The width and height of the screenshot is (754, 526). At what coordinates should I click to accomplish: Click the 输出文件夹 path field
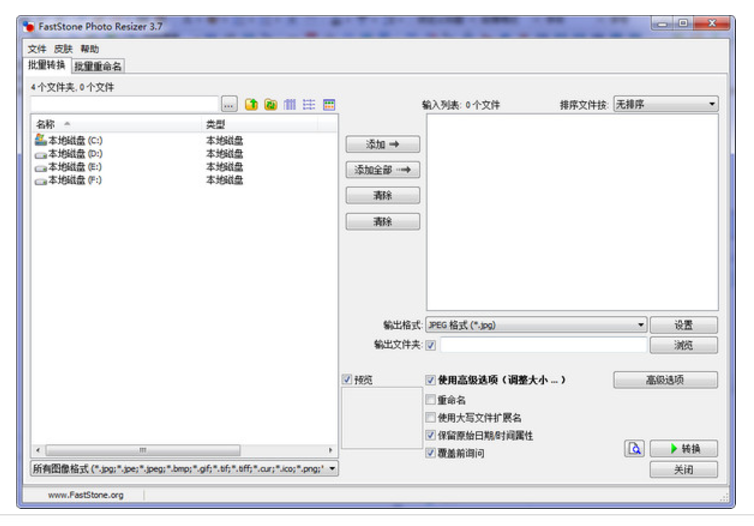(x=543, y=345)
